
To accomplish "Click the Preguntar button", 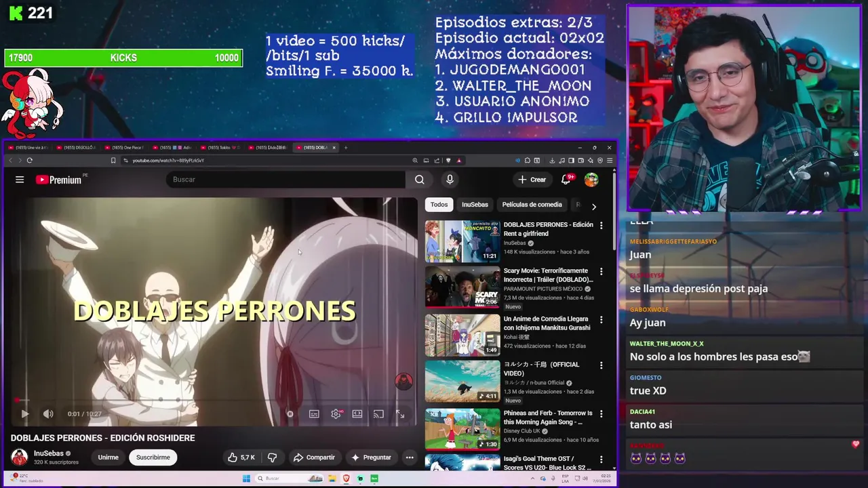I will tap(370, 457).
